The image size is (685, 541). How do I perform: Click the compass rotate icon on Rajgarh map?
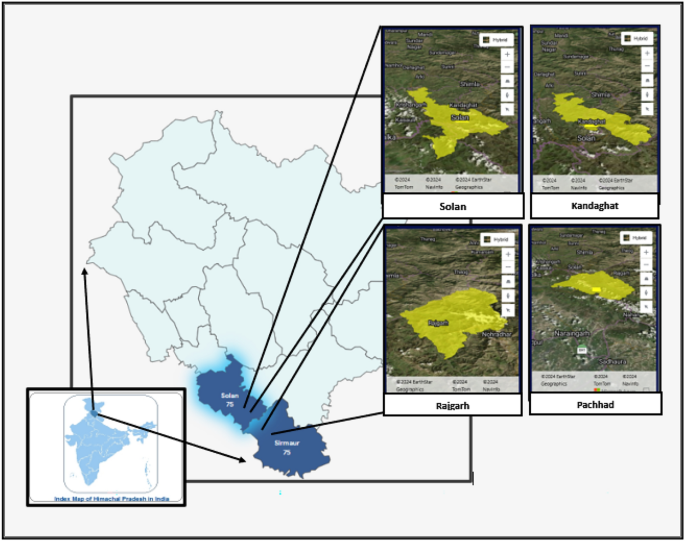[508, 296]
